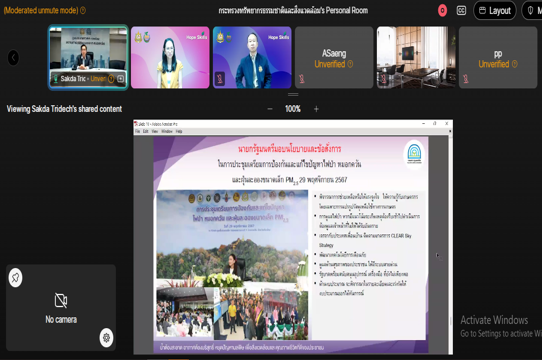Screen dimensions: 542x360
Task: Click the partially visible button right of Layout
Action: pyautogui.click(x=532, y=11)
